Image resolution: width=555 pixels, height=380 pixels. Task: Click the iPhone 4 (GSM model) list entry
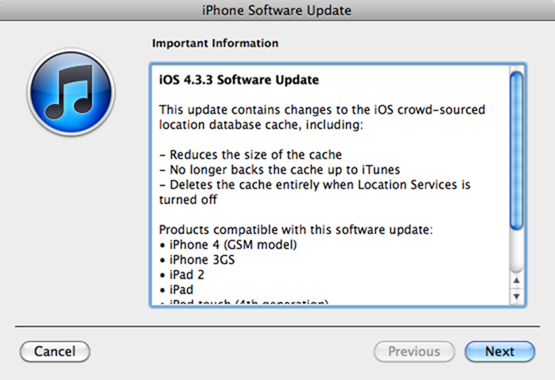[228, 245]
